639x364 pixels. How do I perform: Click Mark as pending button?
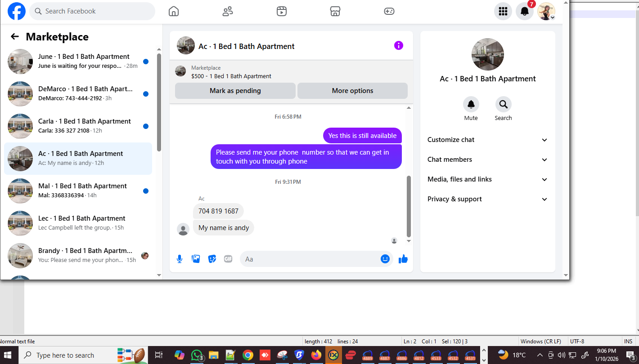pyautogui.click(x=235, y=91)
